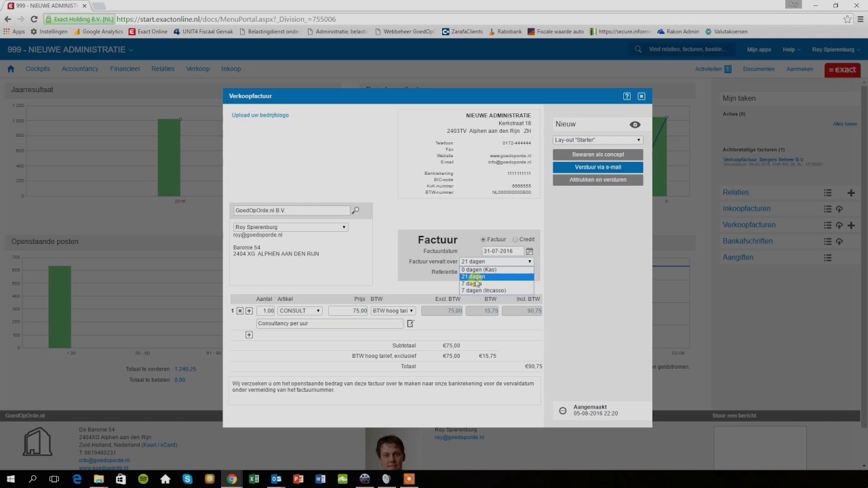Toggle the invoice preview eye icon
The image size is (868, 488).
[635, 125]
